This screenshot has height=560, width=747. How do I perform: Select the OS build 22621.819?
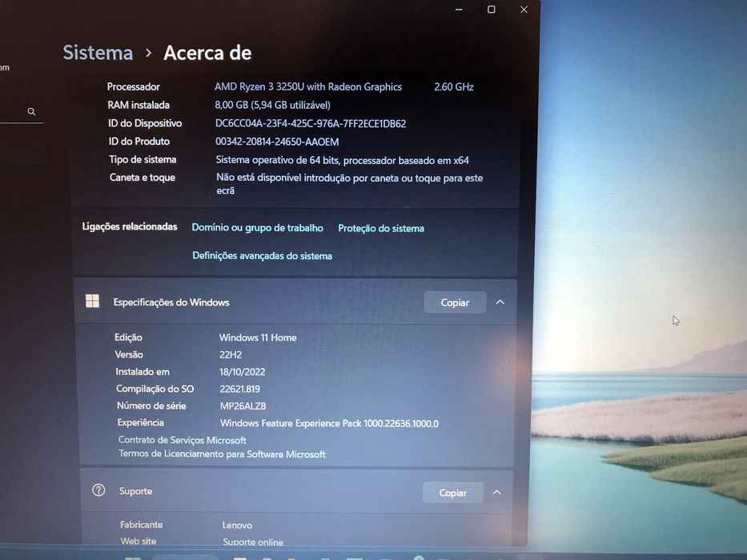240,389
